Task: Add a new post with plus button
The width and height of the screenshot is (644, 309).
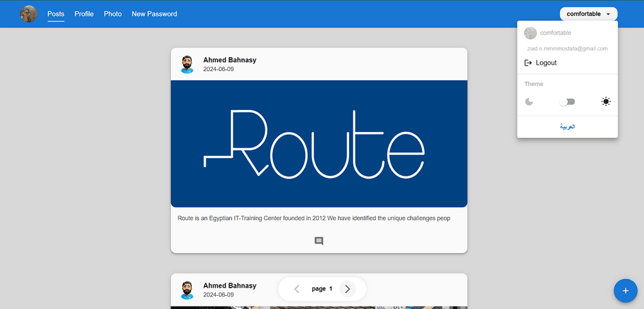Action: 626,291
